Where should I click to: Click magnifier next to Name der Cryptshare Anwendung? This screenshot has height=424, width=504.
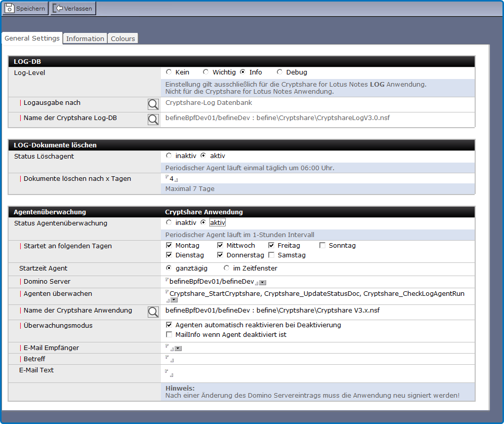pos(153,312)
